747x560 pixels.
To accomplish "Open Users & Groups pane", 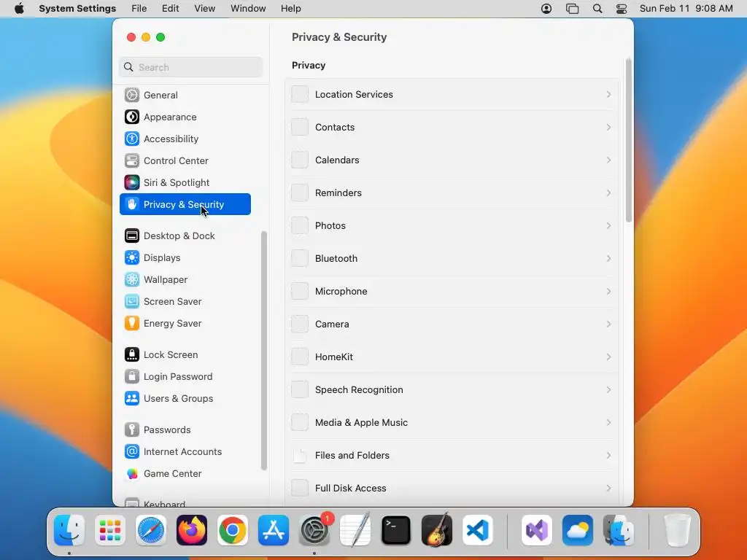I will click(185, 399).
